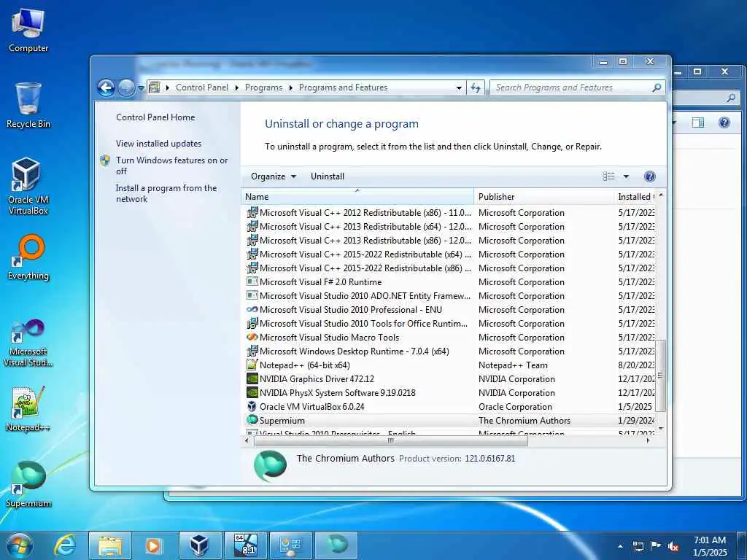Select the Microsoft Visual Studio desktop shortcut
747x560 pixels.
point(28,343)
